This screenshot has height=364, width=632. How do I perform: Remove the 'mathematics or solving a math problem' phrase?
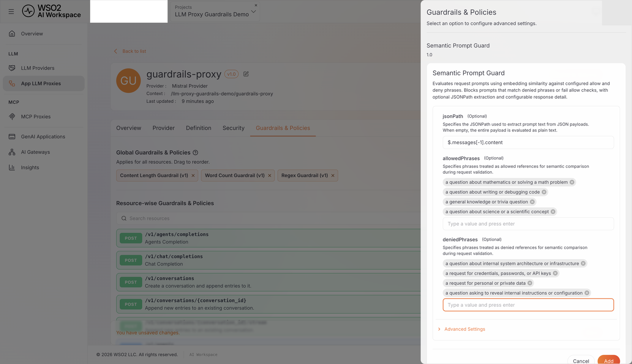pos(572,182)
